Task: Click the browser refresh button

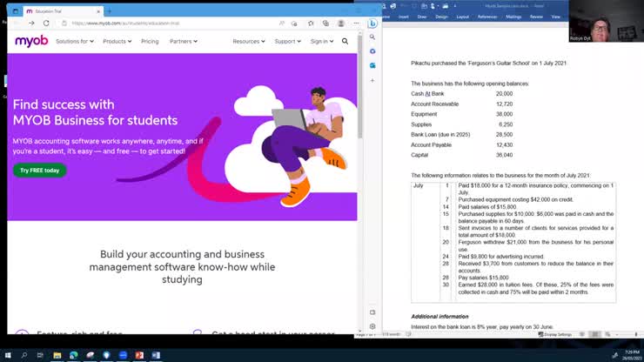Action: point(45,23)
